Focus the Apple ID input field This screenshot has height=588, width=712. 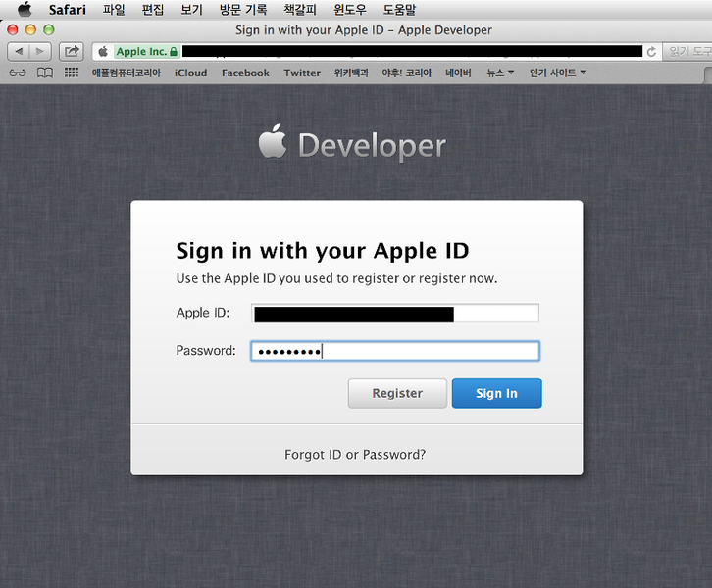395,314
